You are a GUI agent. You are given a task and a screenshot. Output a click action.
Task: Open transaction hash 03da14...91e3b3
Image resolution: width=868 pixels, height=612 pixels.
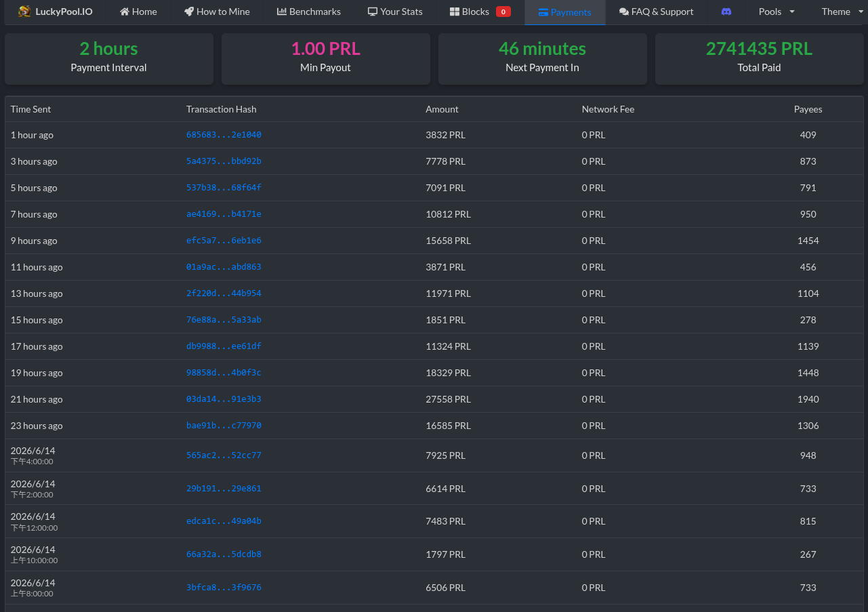[224, 399]
